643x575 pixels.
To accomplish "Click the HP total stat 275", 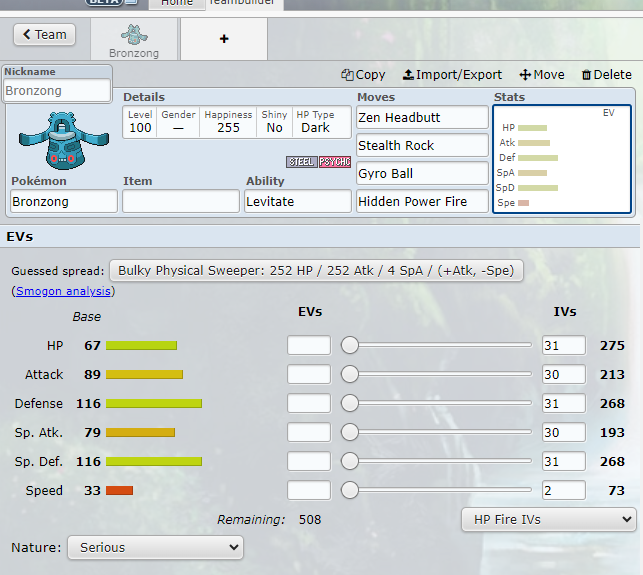I will [612, 345].
